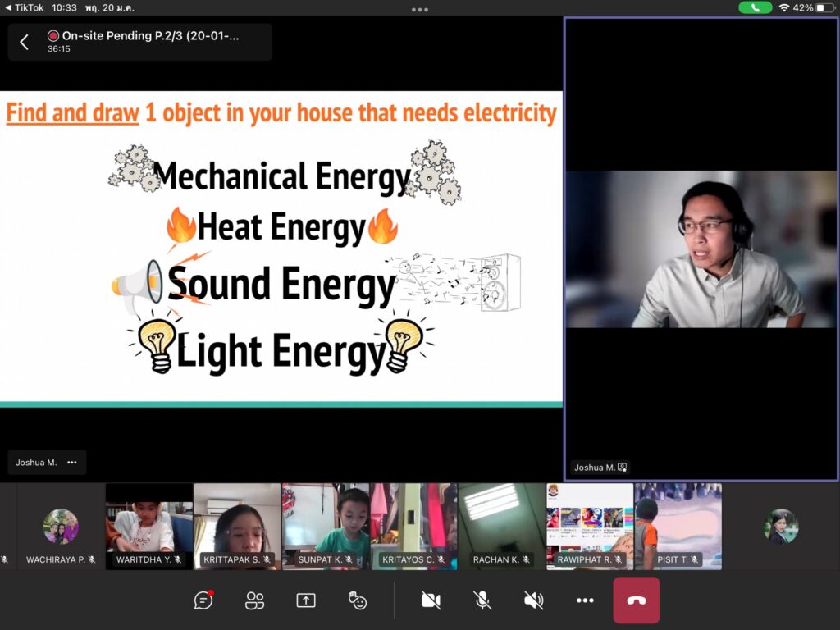Tap the share content icon
The image size is (840, 630).
coord(306,600)
